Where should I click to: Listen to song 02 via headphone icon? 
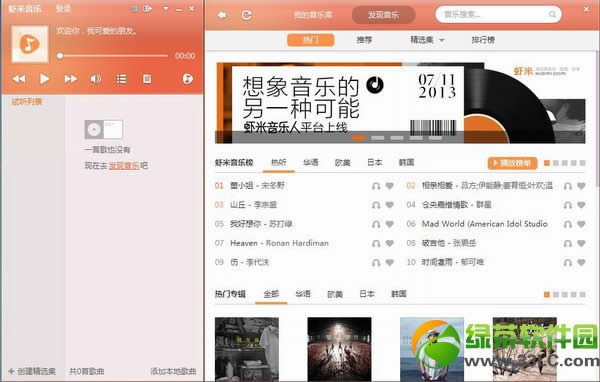(568, 186)
